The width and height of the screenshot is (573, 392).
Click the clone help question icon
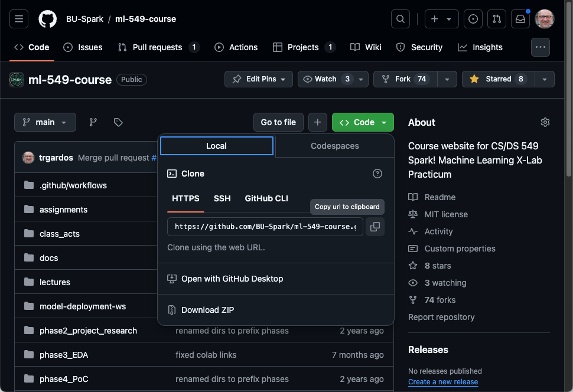(x=377, y=174)
